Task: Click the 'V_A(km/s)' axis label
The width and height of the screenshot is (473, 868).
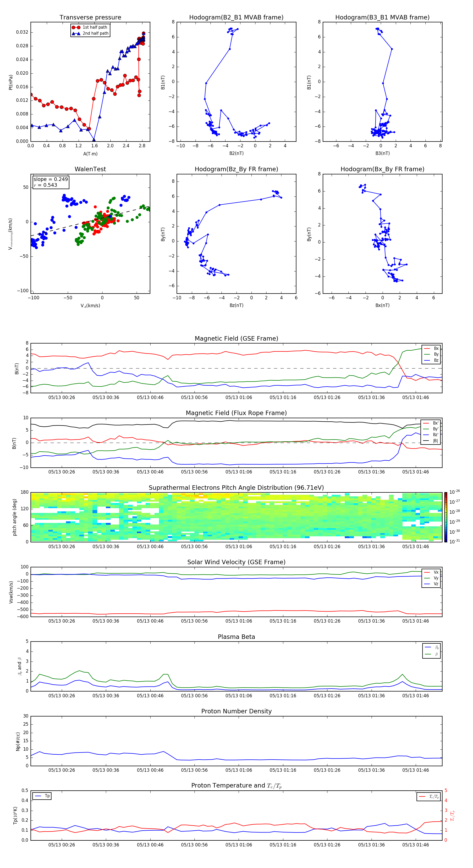Action: (x=90, y=306)
